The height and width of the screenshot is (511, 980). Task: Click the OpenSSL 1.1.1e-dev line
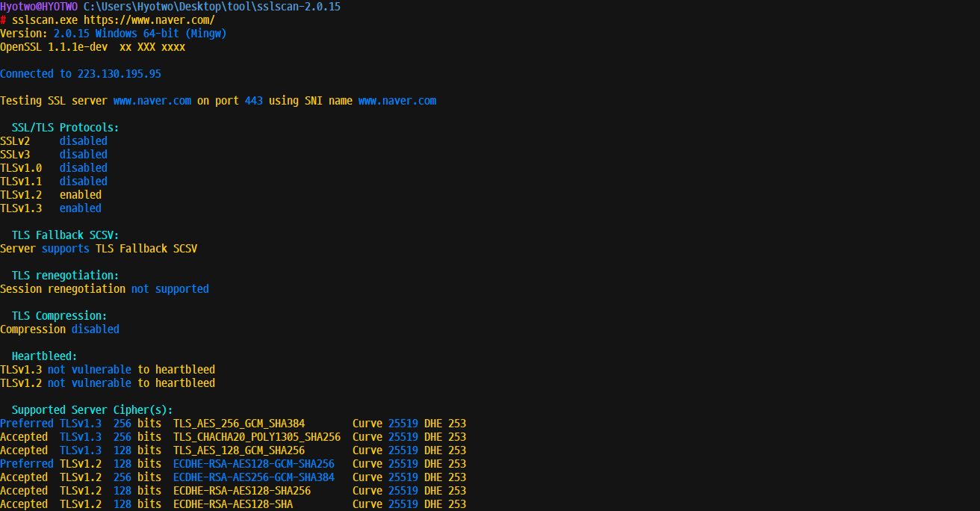coord(93,47)
